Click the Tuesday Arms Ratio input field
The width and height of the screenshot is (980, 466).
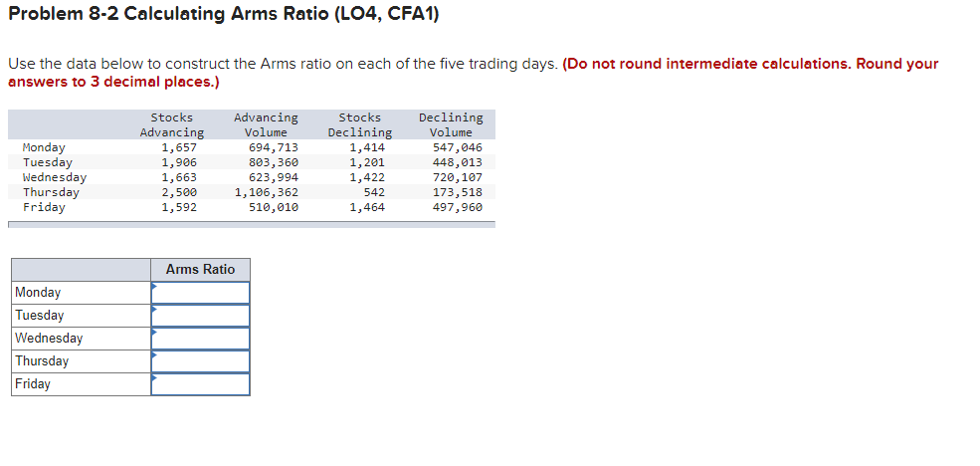point(200,316)
